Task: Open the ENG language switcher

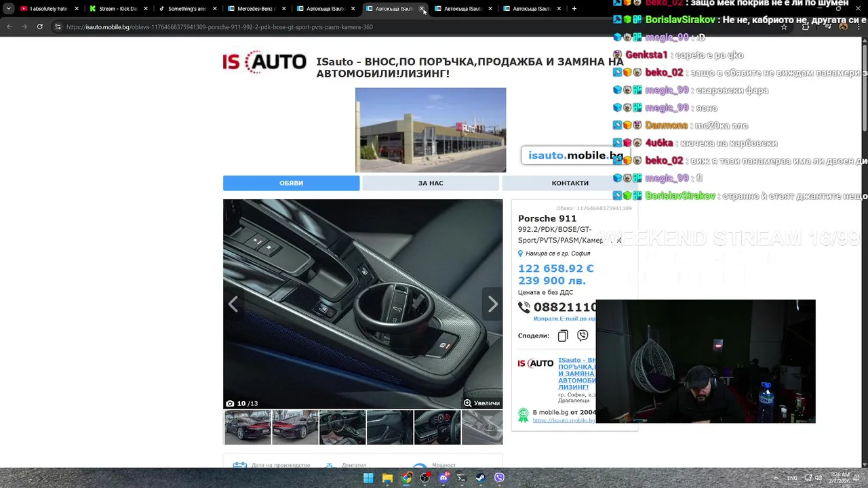Action: click(x=792, y=478)
